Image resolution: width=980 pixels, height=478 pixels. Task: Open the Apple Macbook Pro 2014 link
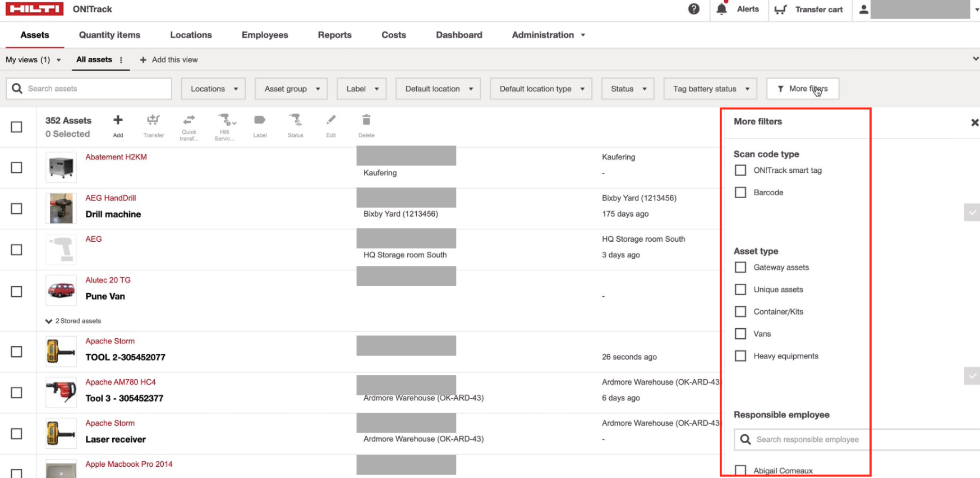pyautogui.click(x=129, y=464)
